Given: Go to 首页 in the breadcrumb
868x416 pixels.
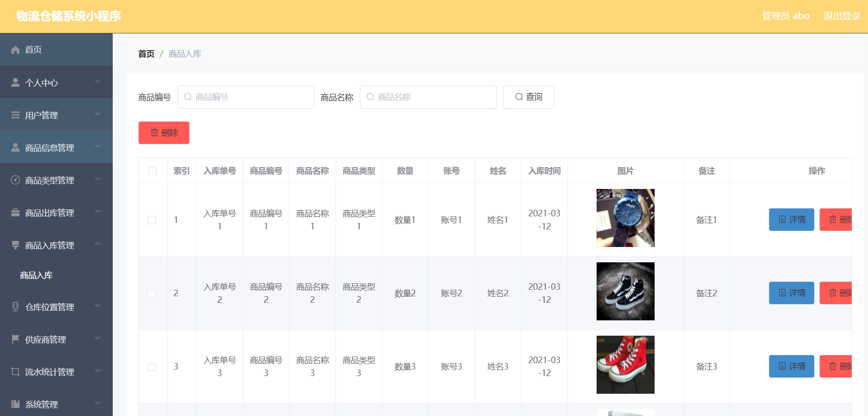Looking at the screenshot, I should coord(146,54).
